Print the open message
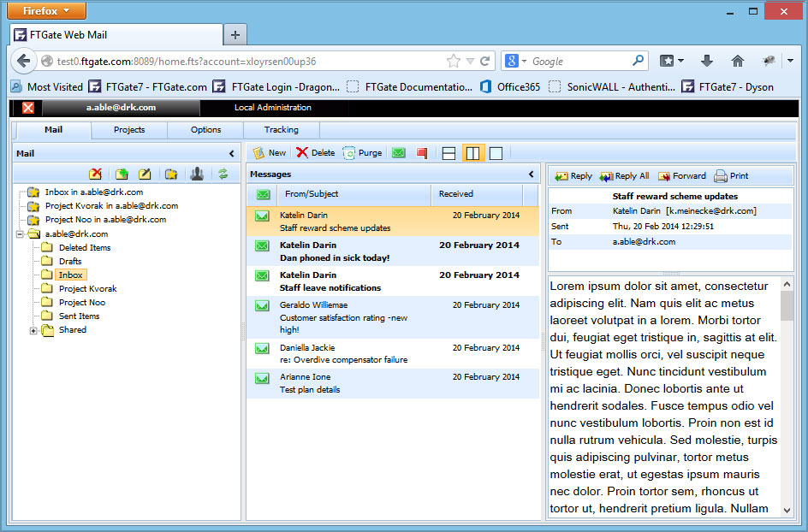Screen dimensions: 808x532 (731, 176)
